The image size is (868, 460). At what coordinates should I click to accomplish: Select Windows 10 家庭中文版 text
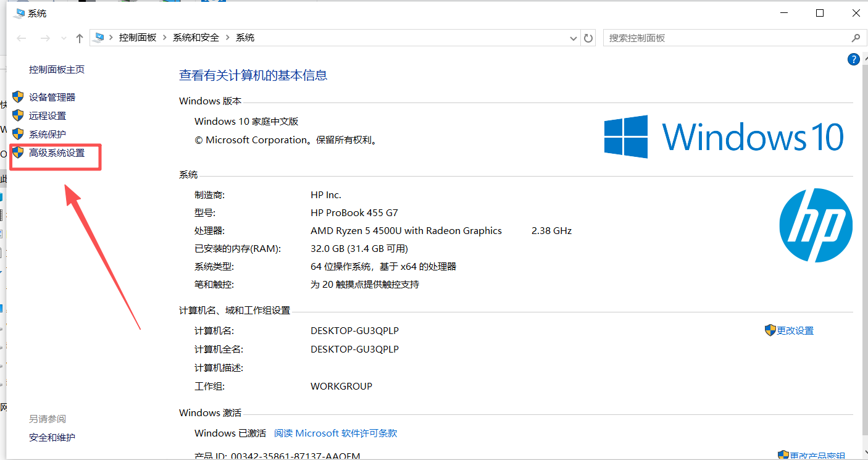(x=246, y=121)
